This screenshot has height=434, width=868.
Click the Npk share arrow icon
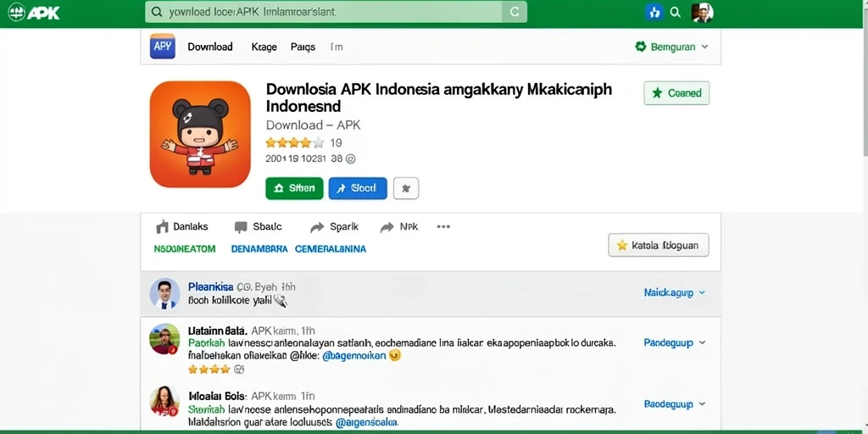point(387,227)
